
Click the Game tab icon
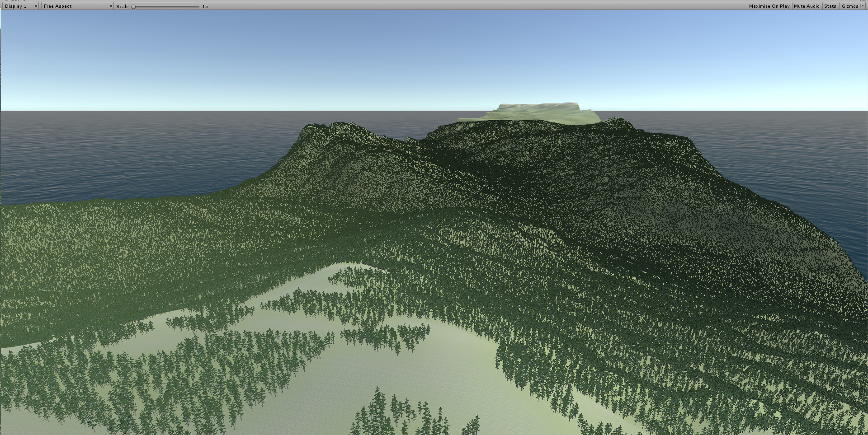coord(5,1)
